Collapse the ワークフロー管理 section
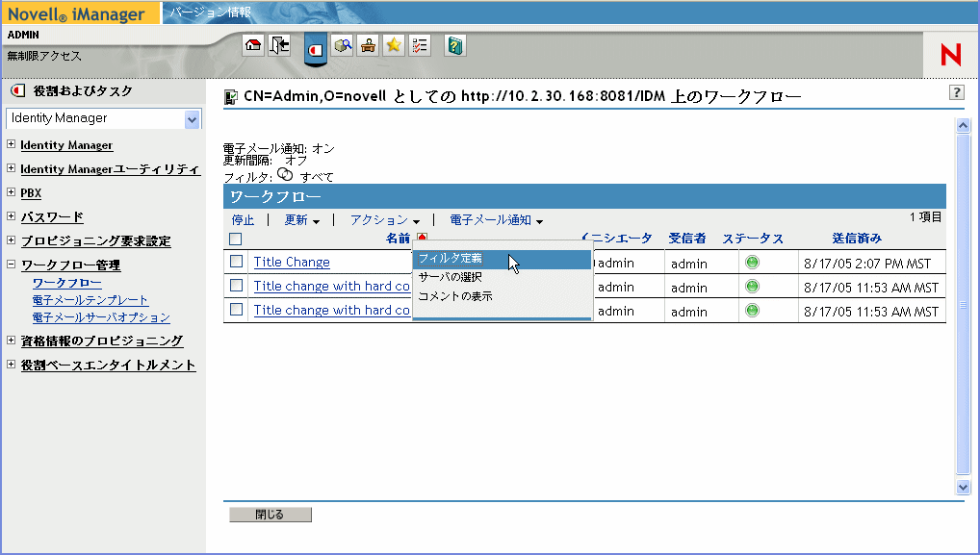This screenshot has width=980, height=555. coord(12,265)
